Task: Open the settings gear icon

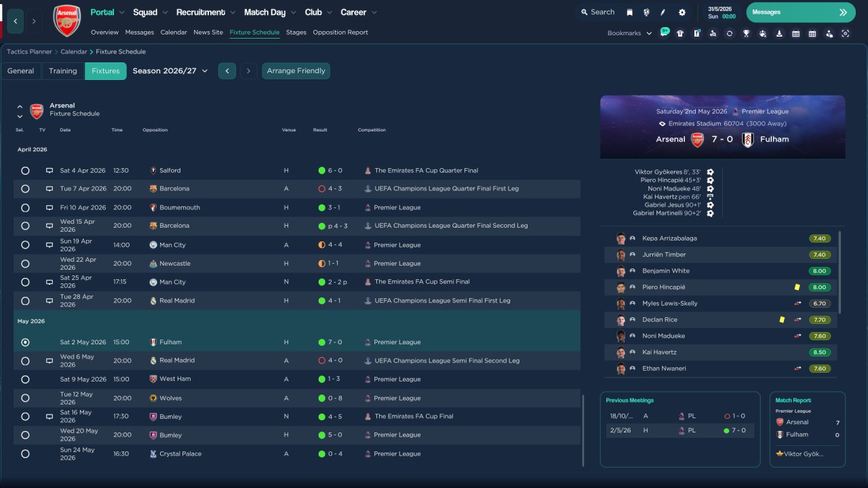Action: coord(682,12)
